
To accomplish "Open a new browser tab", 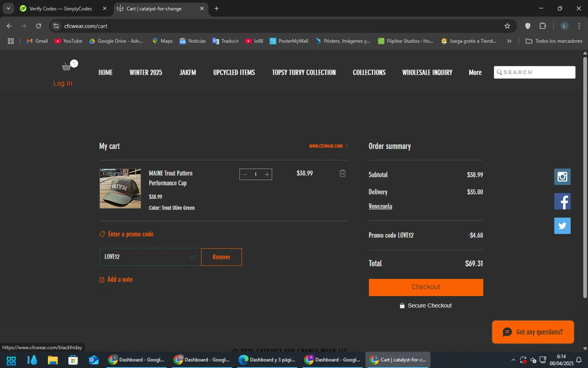I will click(x=216, y=9).
